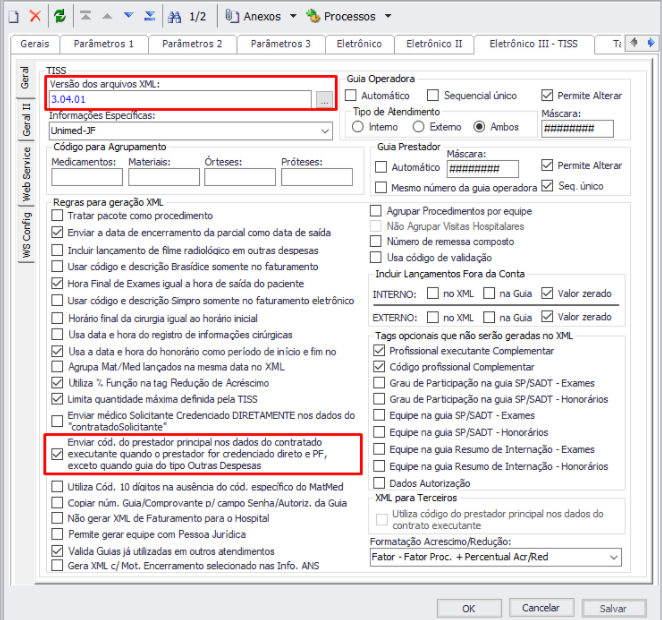Viewport: 662px width, 620px height.
Task: Click the Cancelar button
Action: click(x=541, y=608)
